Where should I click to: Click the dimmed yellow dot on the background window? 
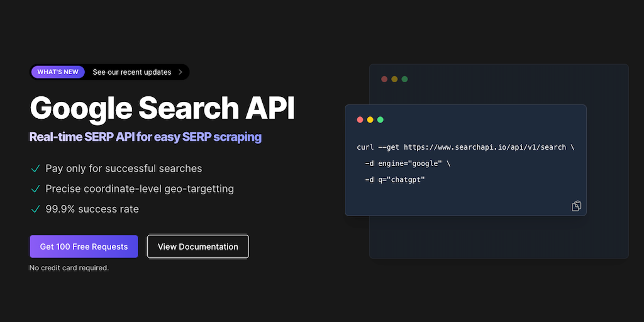click(394, 79)
